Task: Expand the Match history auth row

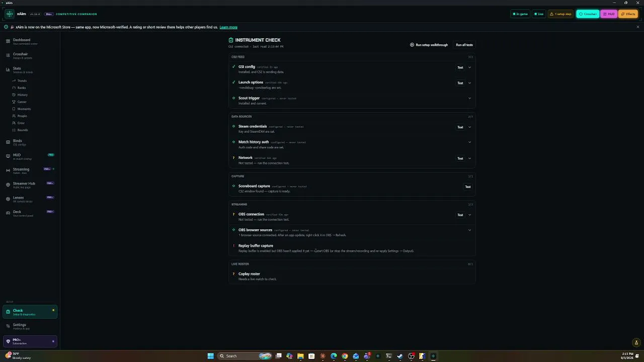Action: (469, 142)
